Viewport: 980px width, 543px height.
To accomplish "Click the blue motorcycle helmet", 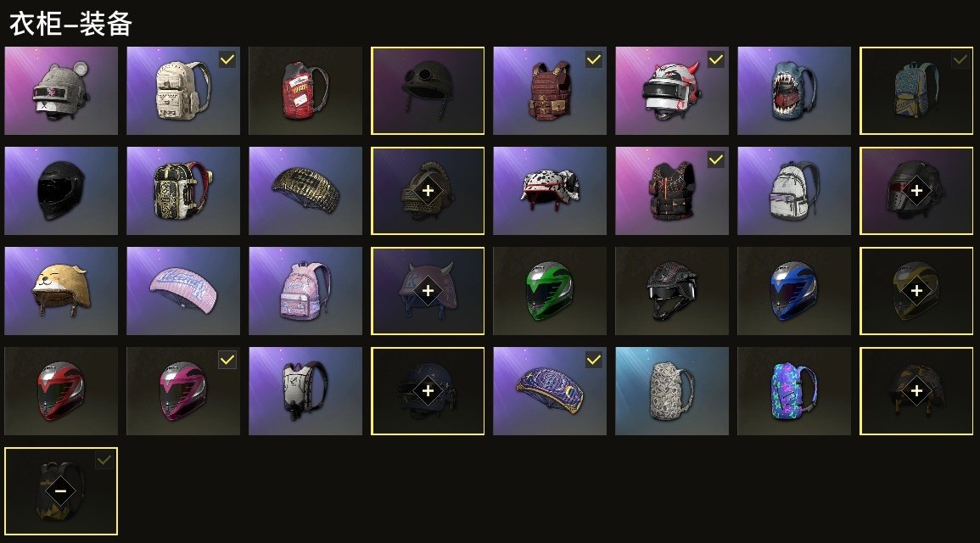I will [793, 291].
